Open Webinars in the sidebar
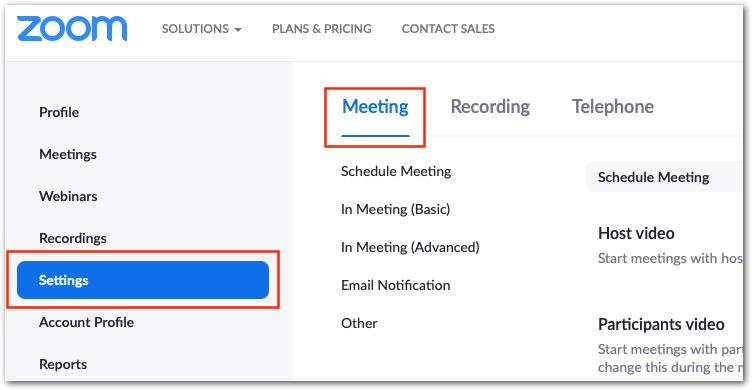Image resolution: width=752 pixels, height=390 pixels. click(68, 196)
